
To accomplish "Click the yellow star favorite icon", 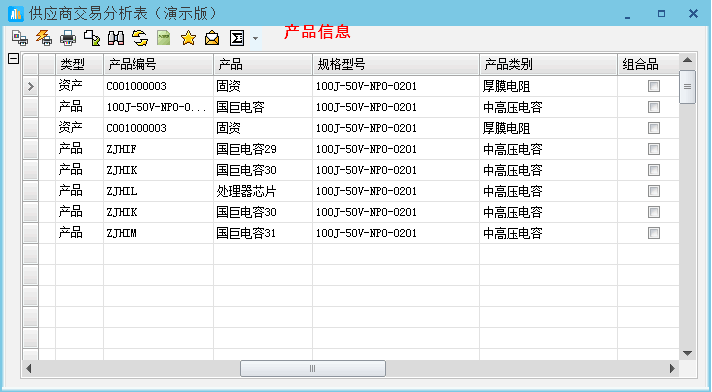I will [x=188, y=38].
